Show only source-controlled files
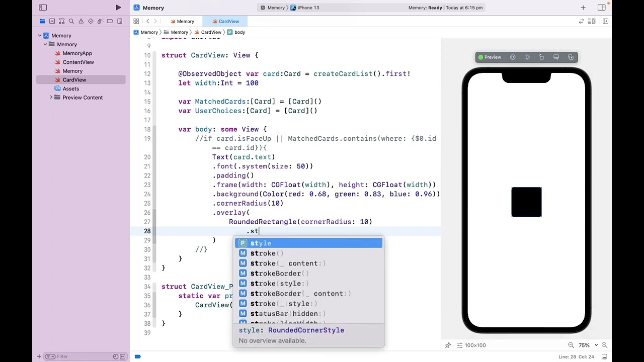This screenshot has width=644, height=362. point(123,356)
